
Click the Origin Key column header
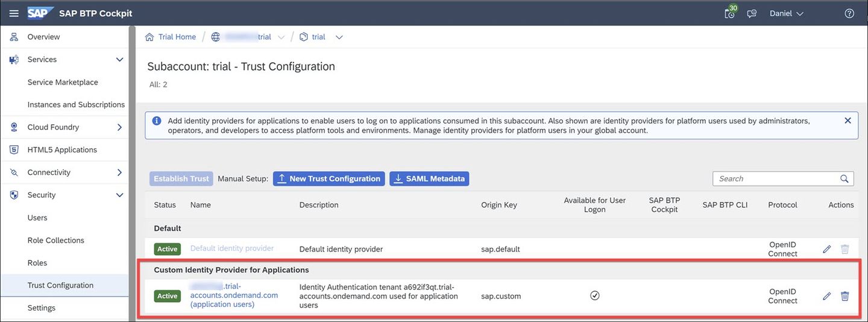(499, 205)
